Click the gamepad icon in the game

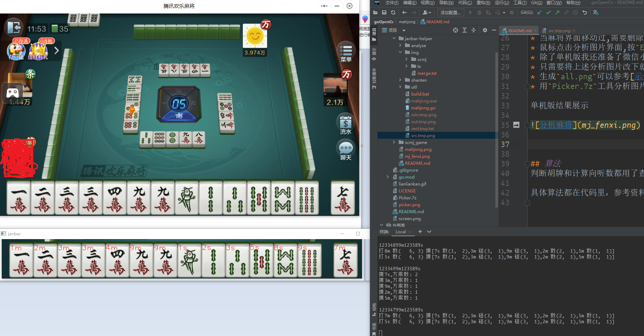12,93
